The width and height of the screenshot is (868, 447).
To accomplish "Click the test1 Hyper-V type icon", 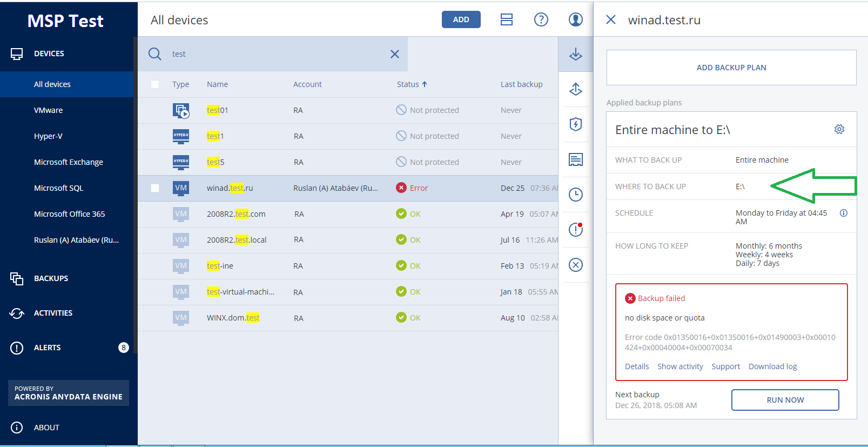I will pyautogui.click(x=181, y=136).
